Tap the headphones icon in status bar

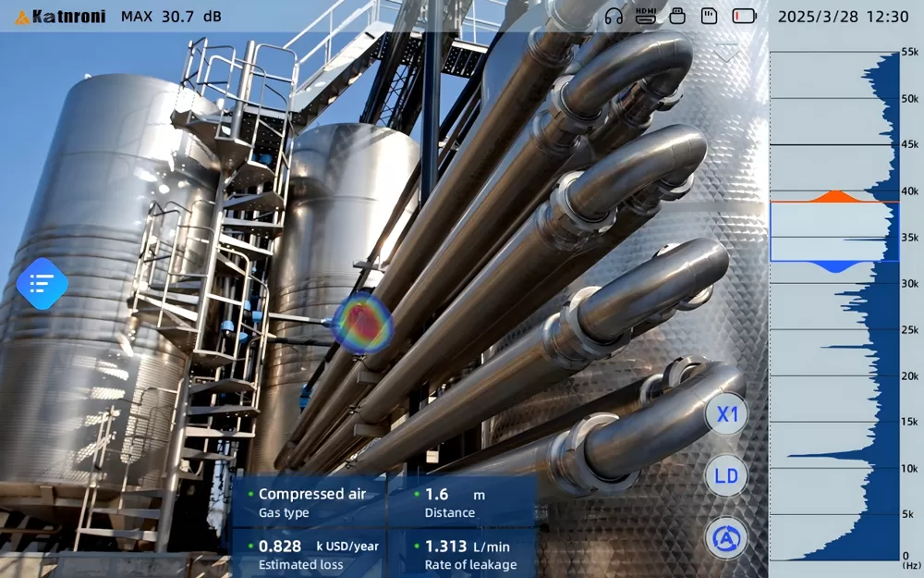coord(614,16)
